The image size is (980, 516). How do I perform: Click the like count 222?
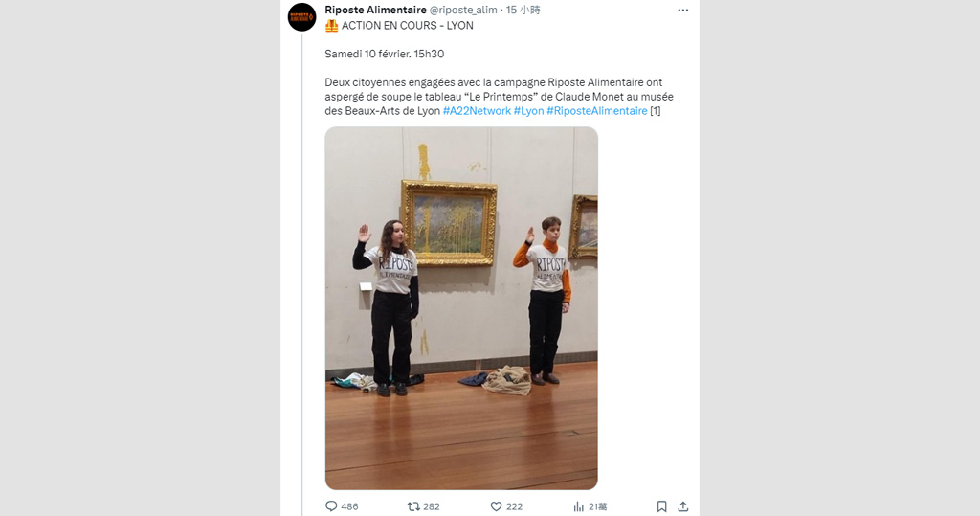click(514, 506)
